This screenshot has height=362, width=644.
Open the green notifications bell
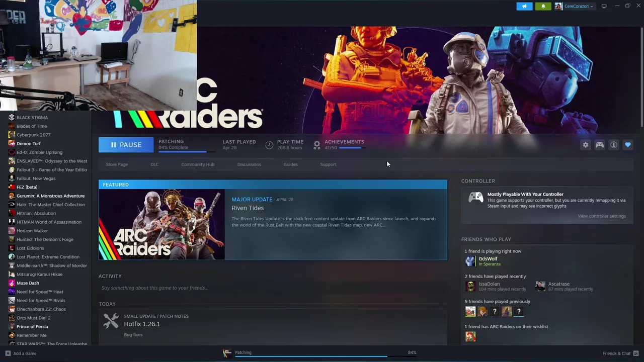pyautogui.click(x=543, y=7)
